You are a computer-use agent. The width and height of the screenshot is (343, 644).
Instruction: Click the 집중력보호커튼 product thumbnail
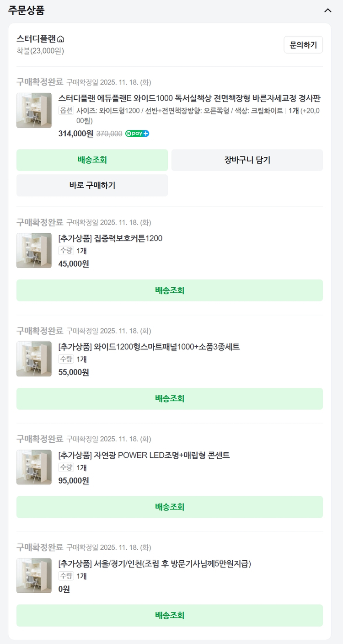(x=34, y=251)
